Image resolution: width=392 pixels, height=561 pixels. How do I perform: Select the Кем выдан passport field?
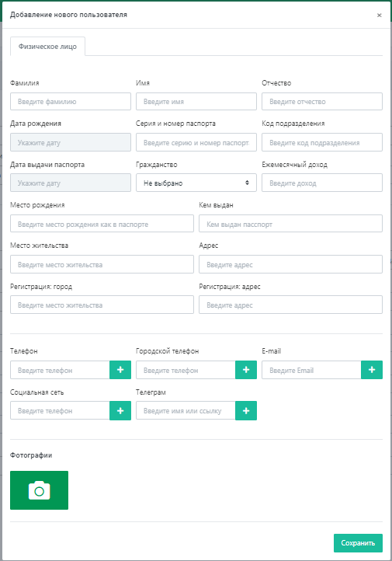(290, 224)
